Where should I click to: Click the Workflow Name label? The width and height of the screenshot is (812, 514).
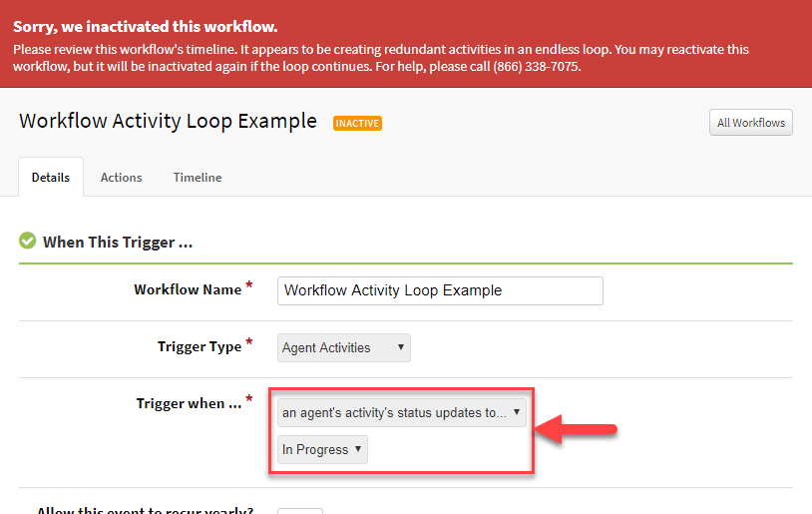pos(188,289)
